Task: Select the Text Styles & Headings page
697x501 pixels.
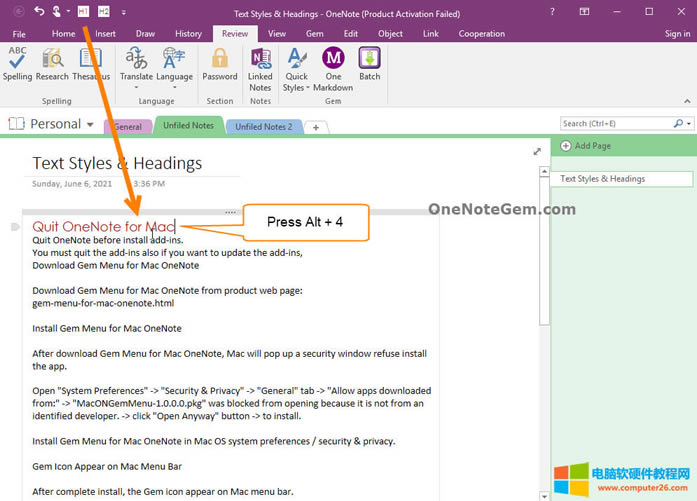Action: pyautogui.click(x=620, y=179)
